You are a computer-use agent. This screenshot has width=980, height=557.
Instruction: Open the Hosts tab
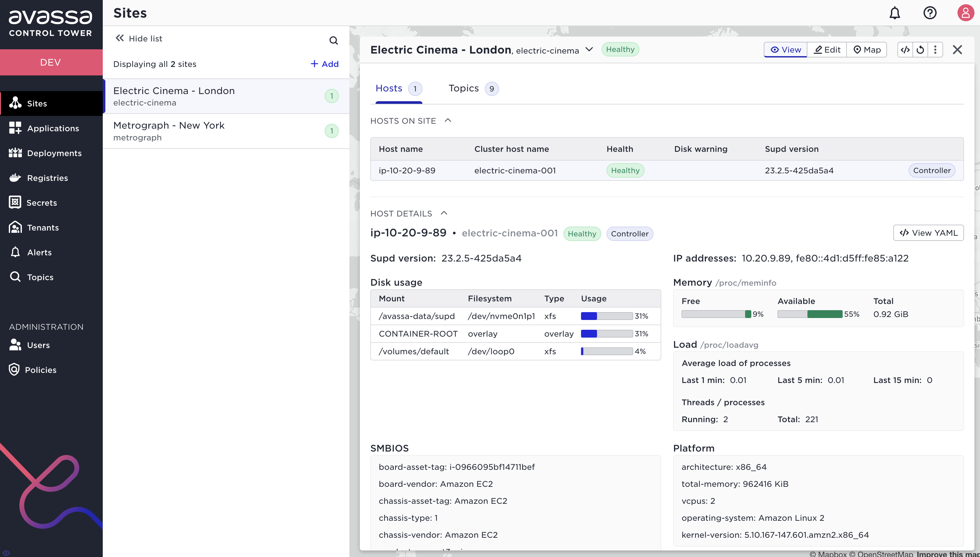tap(399, 88)
